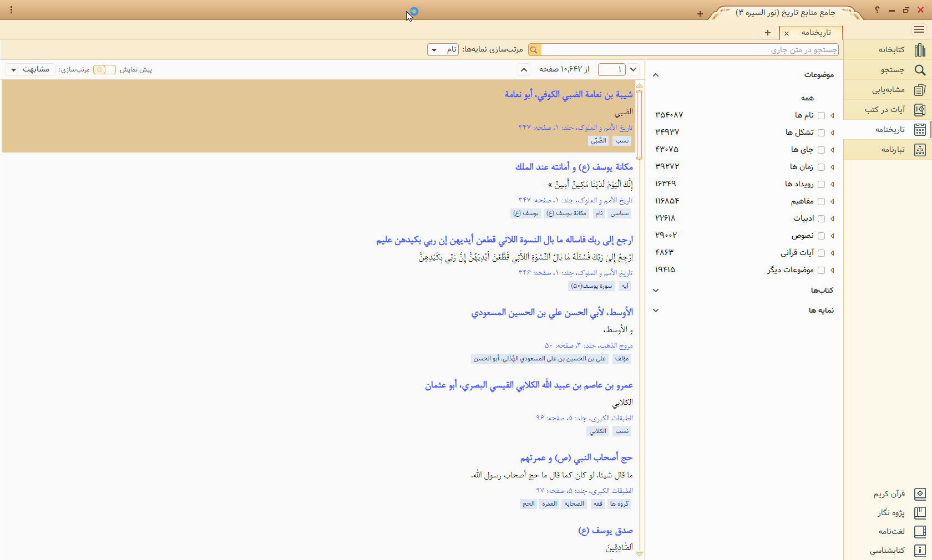This screenshot has width=932, height=560.
Task: Check the نصوص checkbox
Action: pyautogui.click(x=821, y=236)
